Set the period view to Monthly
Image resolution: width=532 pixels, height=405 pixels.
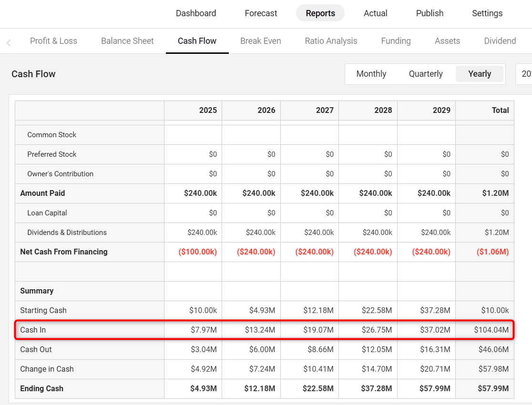coord(371,74)
